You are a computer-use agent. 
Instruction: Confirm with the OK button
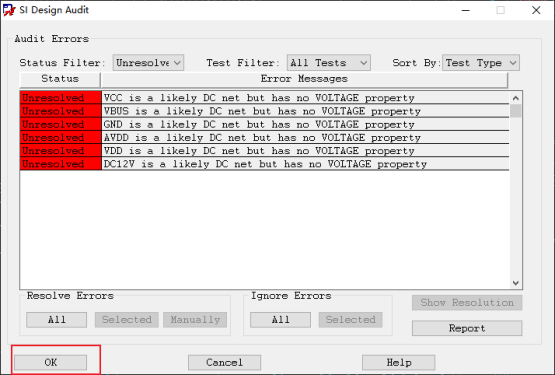click(51, 362)
